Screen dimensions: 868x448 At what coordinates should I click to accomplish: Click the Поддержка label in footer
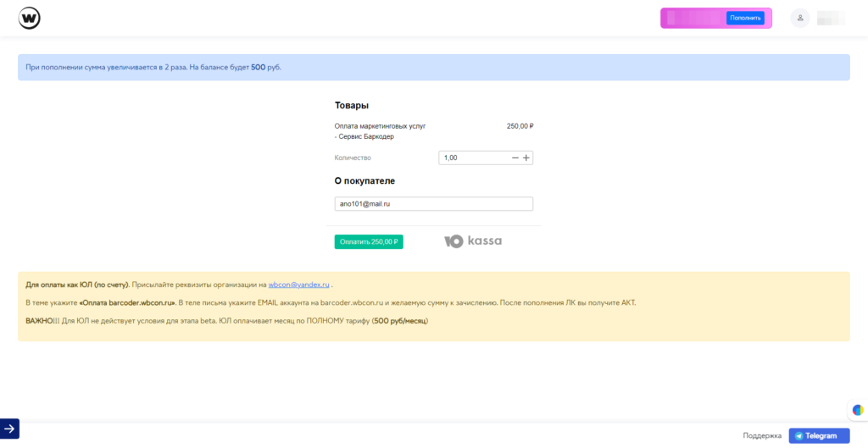(762, 436)
